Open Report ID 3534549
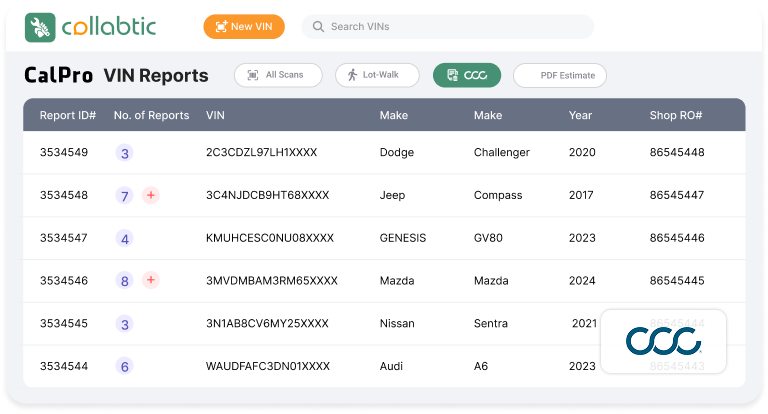 point(64,153)
